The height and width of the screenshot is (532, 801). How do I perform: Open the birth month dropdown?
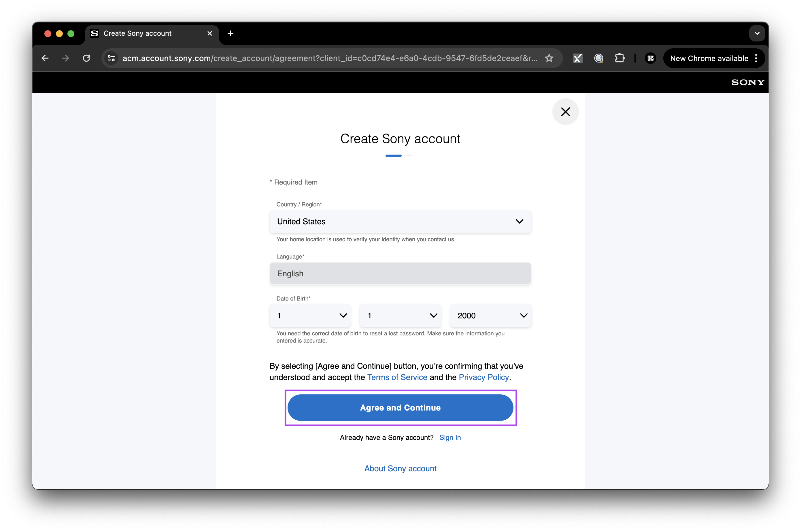[x=310, y=316]
